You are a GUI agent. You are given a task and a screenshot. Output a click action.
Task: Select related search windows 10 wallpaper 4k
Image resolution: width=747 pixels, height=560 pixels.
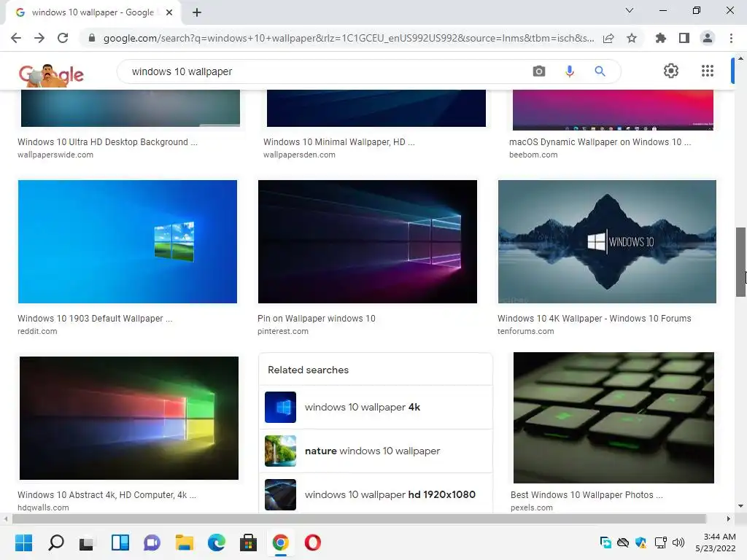(376, 407)
